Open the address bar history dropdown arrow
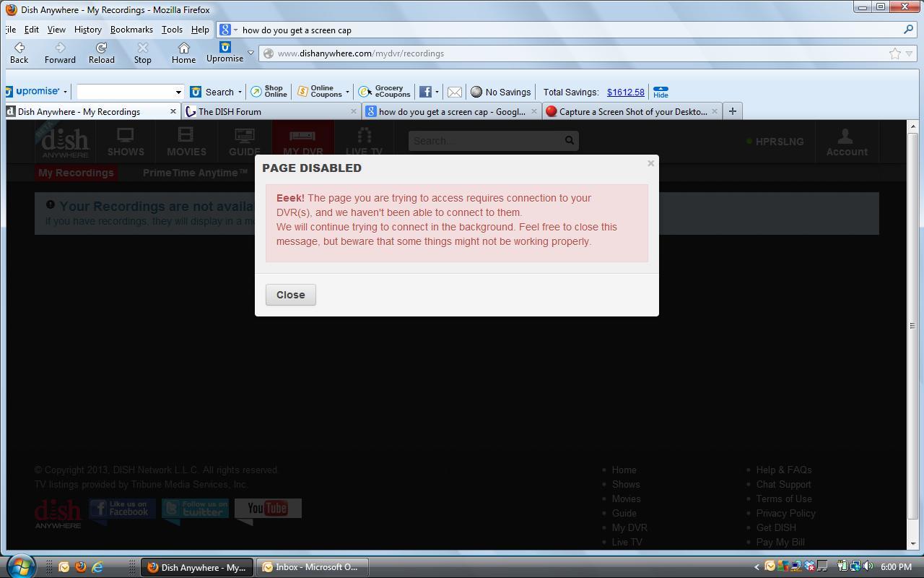The width and height of the screenshot is (924, 578). pos(910,53)
